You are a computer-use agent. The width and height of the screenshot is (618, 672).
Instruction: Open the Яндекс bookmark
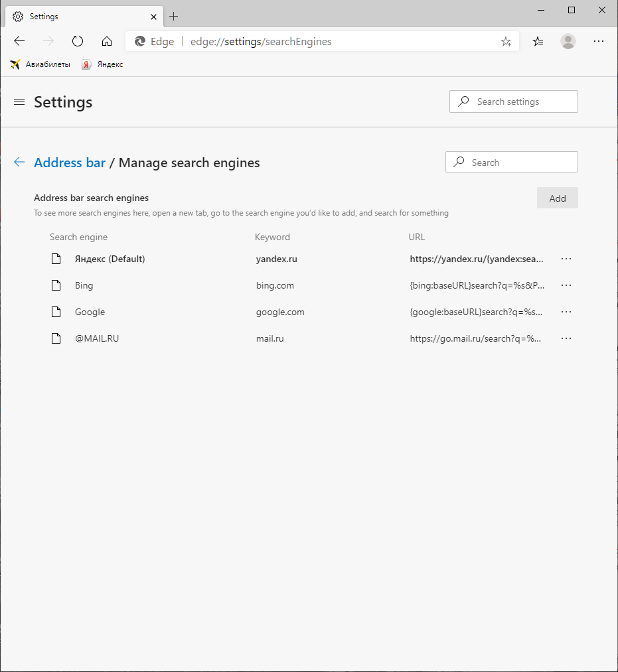tap(102, 64)
